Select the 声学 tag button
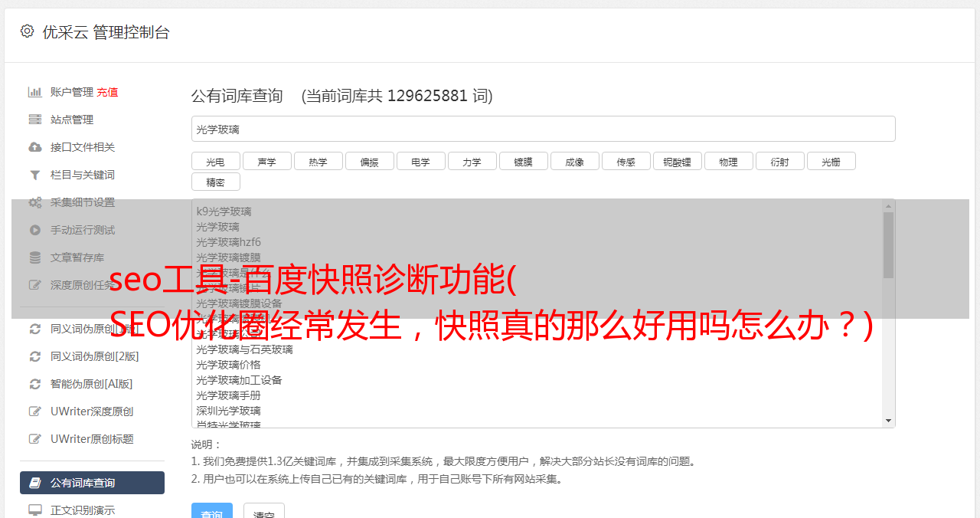This screenshot has width=980, height=518. pos(266,161)
